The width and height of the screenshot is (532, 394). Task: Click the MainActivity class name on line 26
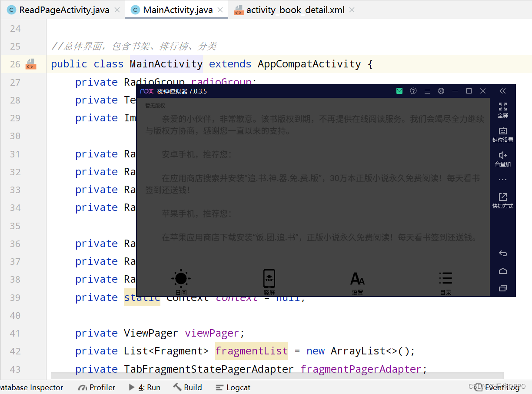(166, 64)
